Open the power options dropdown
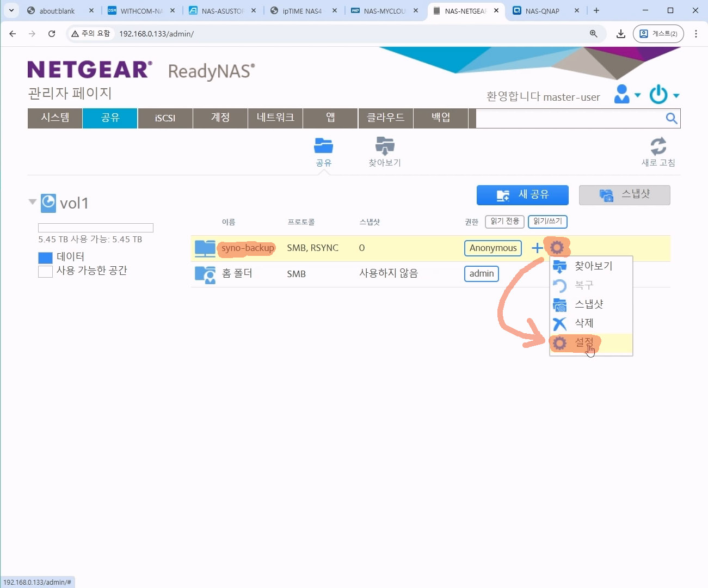708x588 pixels. click(664, 95)
